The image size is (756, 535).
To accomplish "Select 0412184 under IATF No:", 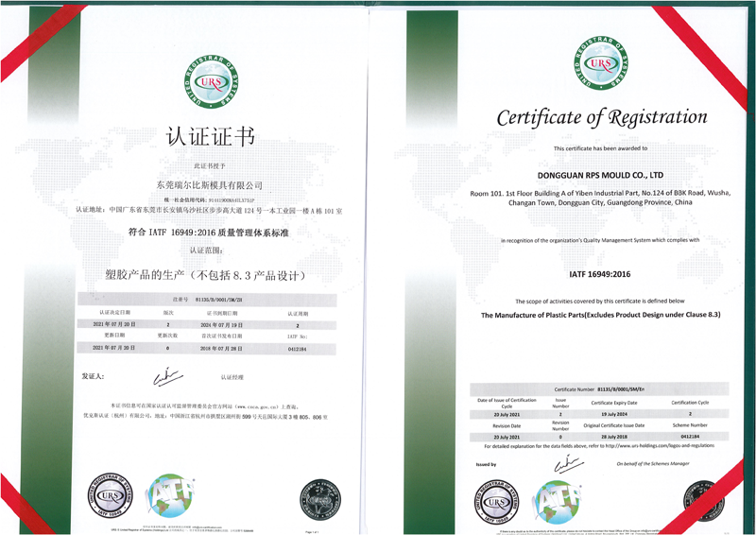I will point(297,349).
